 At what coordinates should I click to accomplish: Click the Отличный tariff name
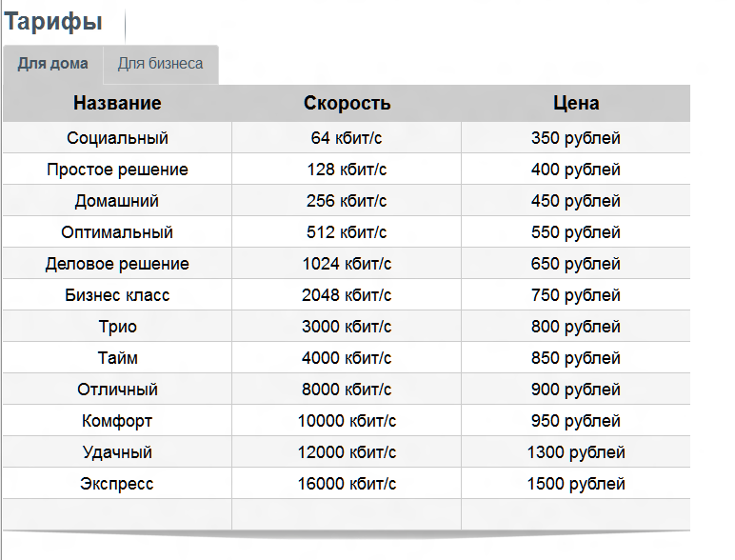tap(117, 390)
